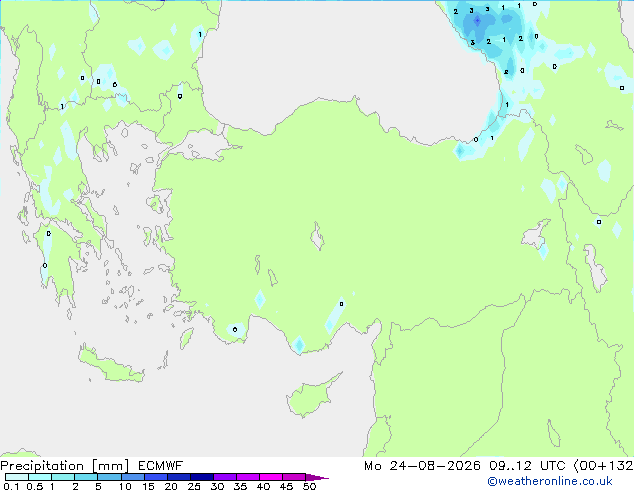
Task: Click the '(00+132' forecast offset text
Action: tap(603, 466)
